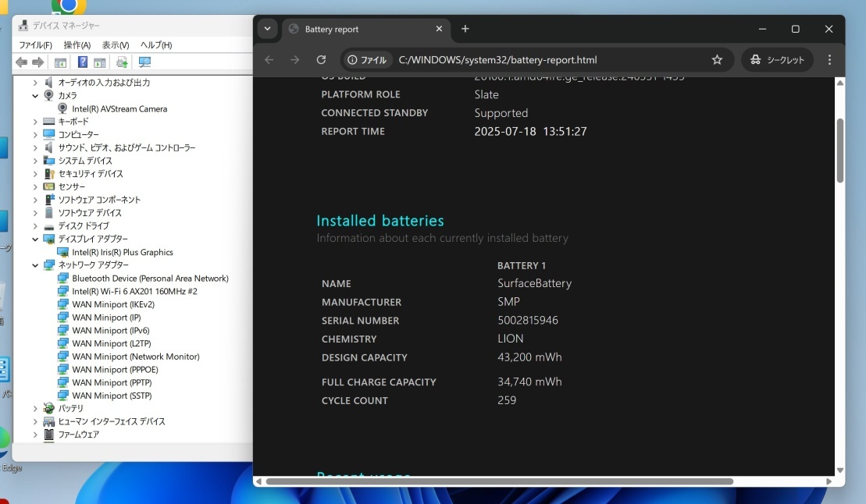This screenshot has height=504, width=866.
Task: Expand the システム デバイス category
Action: point(35,161)
